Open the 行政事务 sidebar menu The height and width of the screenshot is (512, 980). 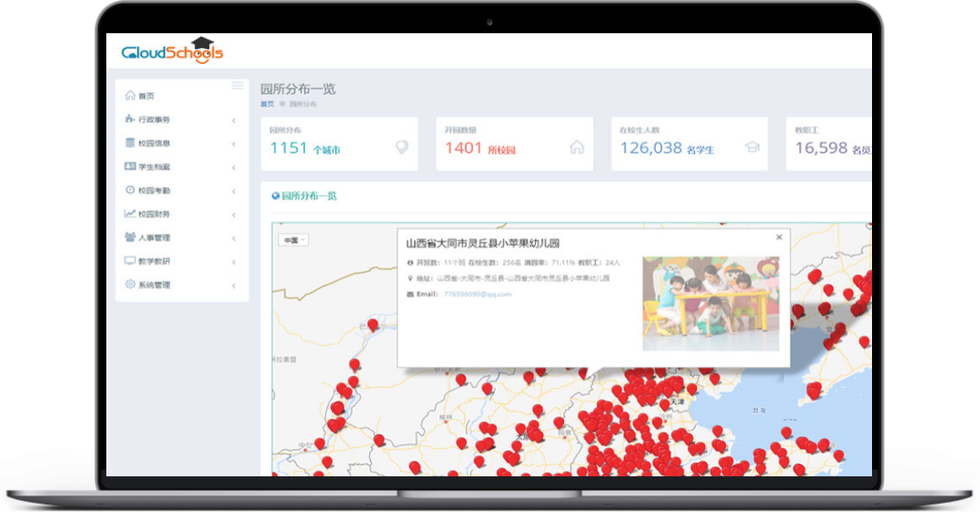click(181, 120)
